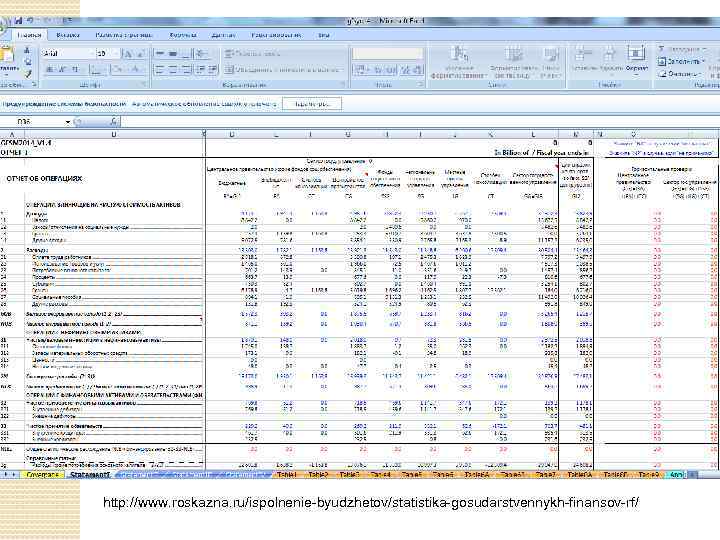Apply Italic formatting in font group
720x540 pixels.
point(62,70)
